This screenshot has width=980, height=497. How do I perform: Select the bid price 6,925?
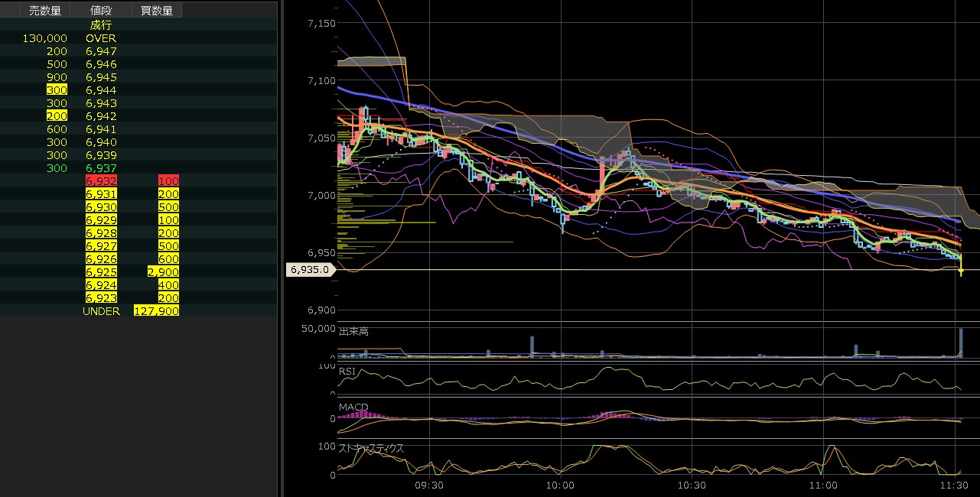point(101,272)
